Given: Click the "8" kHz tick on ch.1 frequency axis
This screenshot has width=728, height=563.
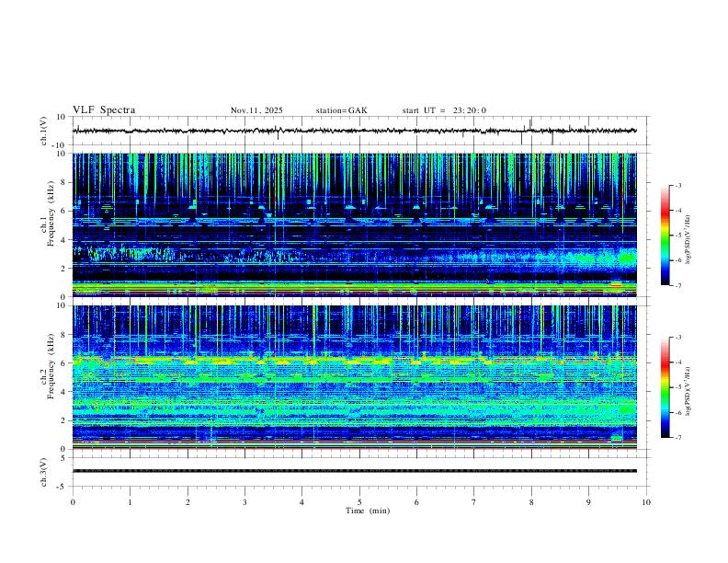Looking at the screenshot, I should coord(64,182).
